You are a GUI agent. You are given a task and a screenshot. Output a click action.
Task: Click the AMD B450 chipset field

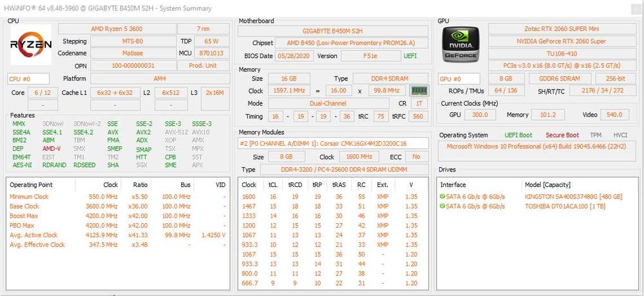pos(351,43)
